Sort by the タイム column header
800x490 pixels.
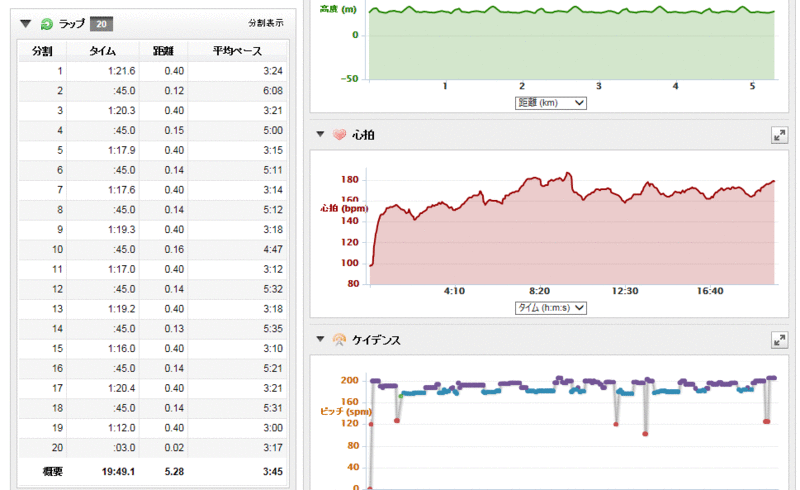pos(101,51)
